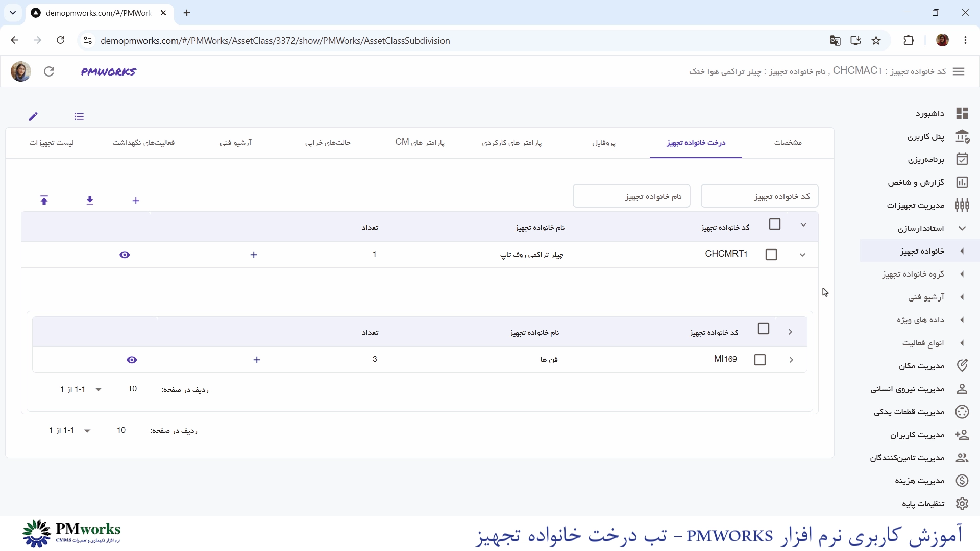Collapse the استانداردسازی sidebar section
Image resolution: width=980 pixels, height=551 pixels.
click(962, 228)
